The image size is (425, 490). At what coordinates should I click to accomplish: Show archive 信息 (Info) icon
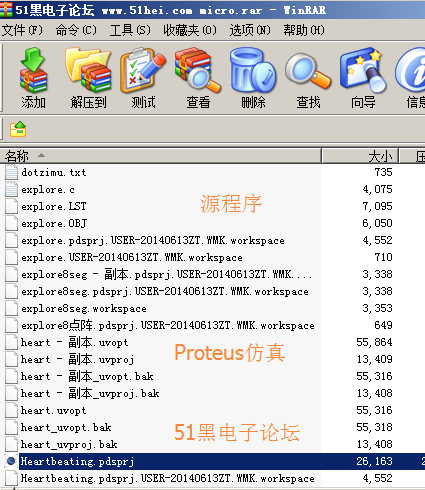pyautogui.click(x=411, y=78)
